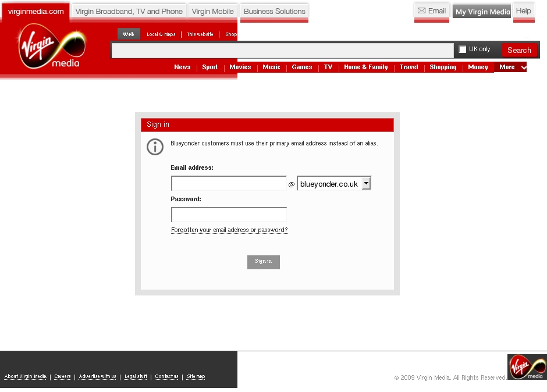547x392 pixels.
Task: Focus the Password input field
Action: click(229, 215)
